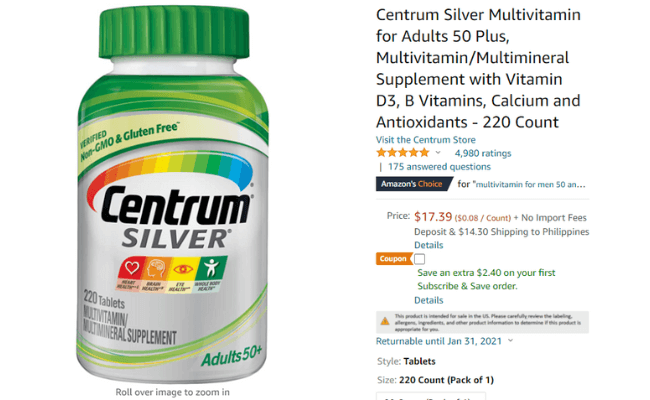This screenshot has width=650, height=400.
Task: Open the 4,980 ratings link
Action: 483,153
